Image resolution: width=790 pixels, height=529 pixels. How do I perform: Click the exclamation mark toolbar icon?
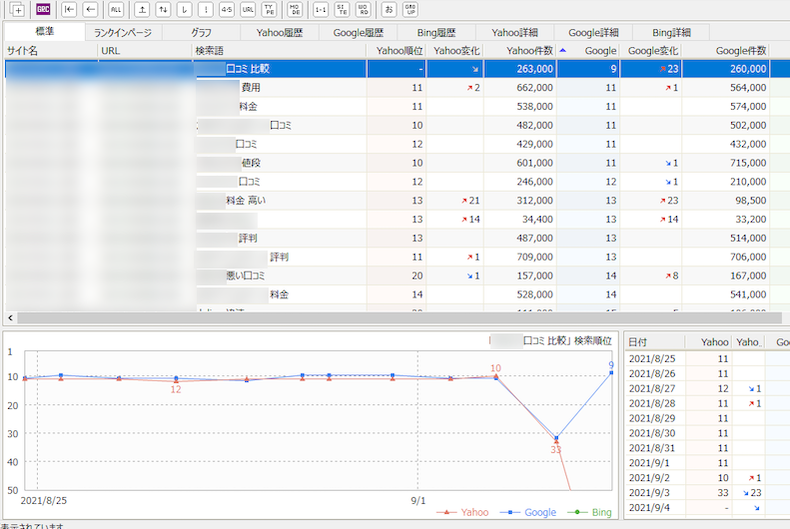tap(206, 9)
